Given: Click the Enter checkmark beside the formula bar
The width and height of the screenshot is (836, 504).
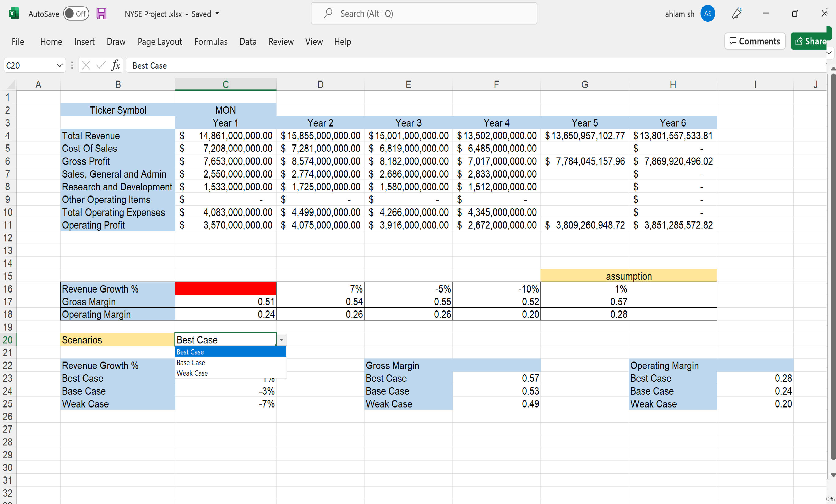Looking at the screenshot, I should [101, 65].
